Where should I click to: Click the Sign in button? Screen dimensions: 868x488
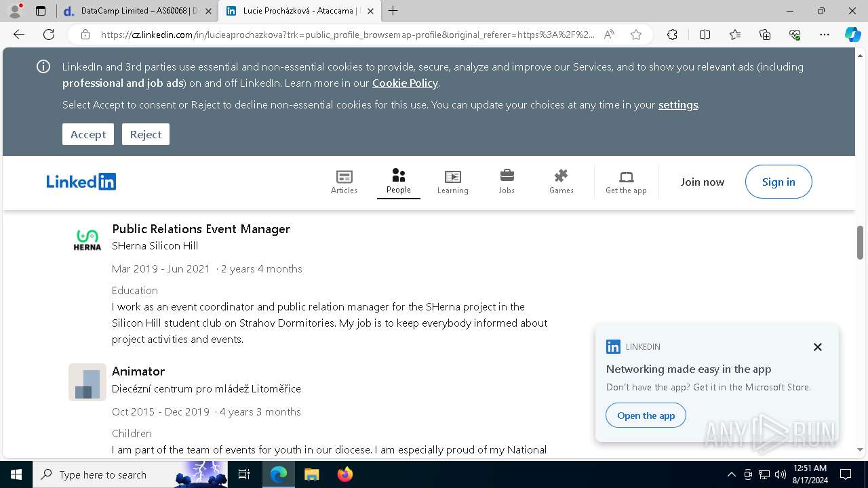(x=778, y=182)
